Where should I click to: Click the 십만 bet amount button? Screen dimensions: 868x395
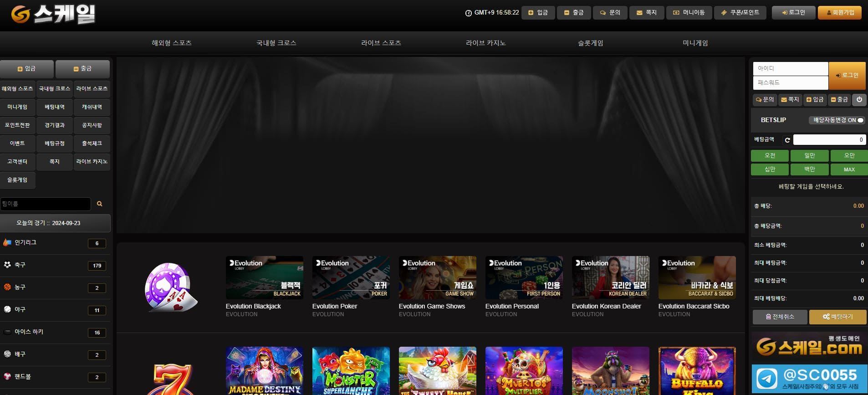(770, 169)
